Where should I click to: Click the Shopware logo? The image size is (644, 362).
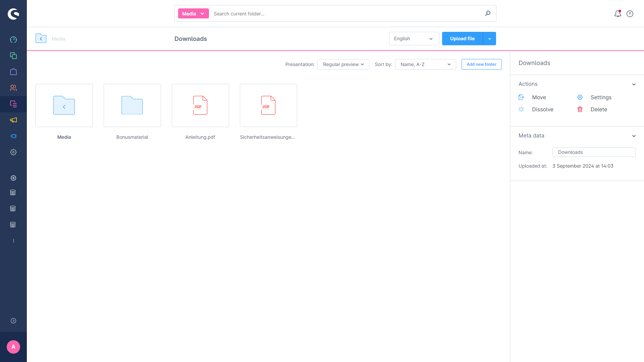coord(13,14)
